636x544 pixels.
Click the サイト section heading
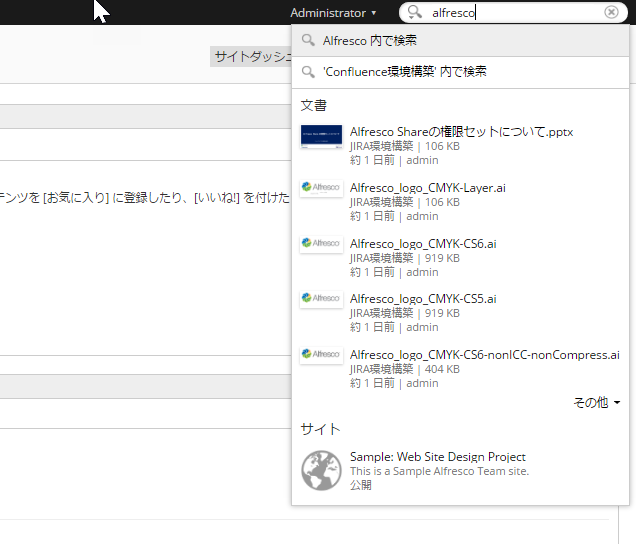pos(320,429)
